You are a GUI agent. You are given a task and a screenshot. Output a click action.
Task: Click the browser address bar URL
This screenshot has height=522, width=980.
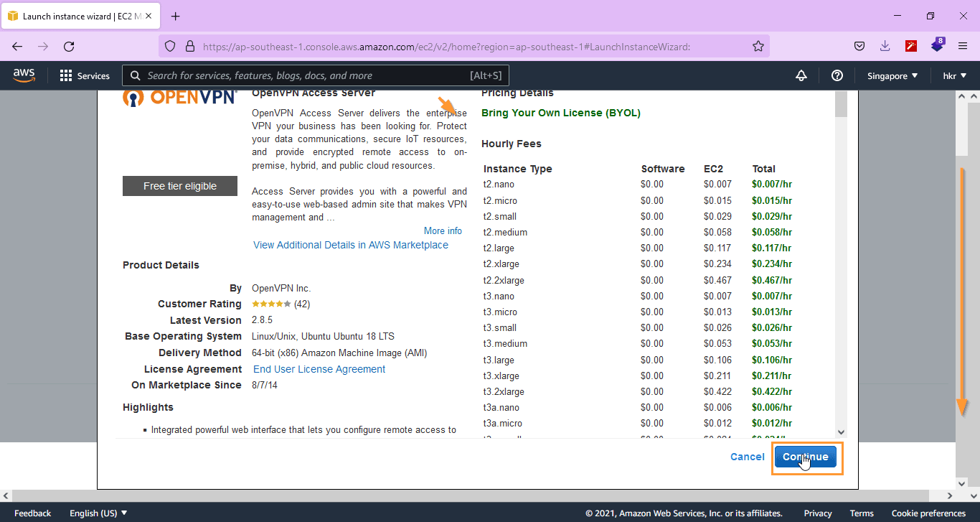pos(446,46)
